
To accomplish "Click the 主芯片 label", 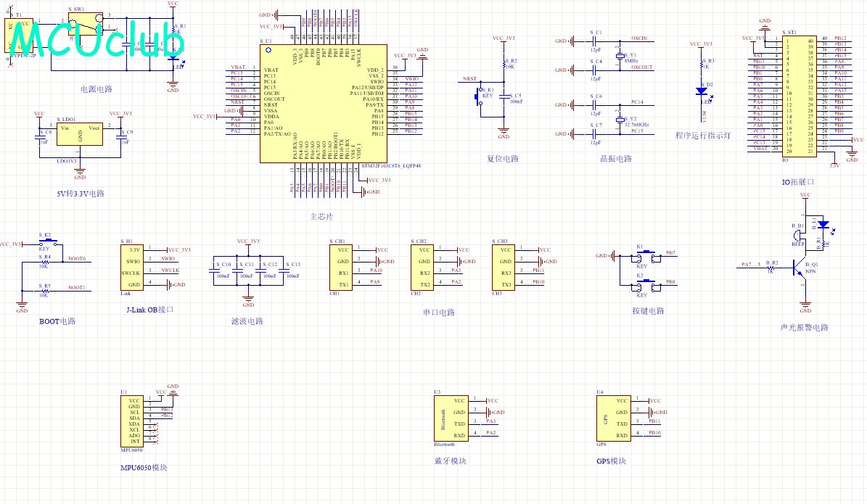I will pyautogui.click(x=321, y=217).
